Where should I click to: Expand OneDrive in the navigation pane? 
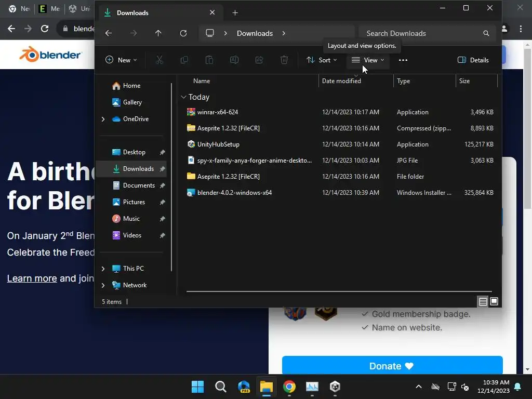click(103, 119)
